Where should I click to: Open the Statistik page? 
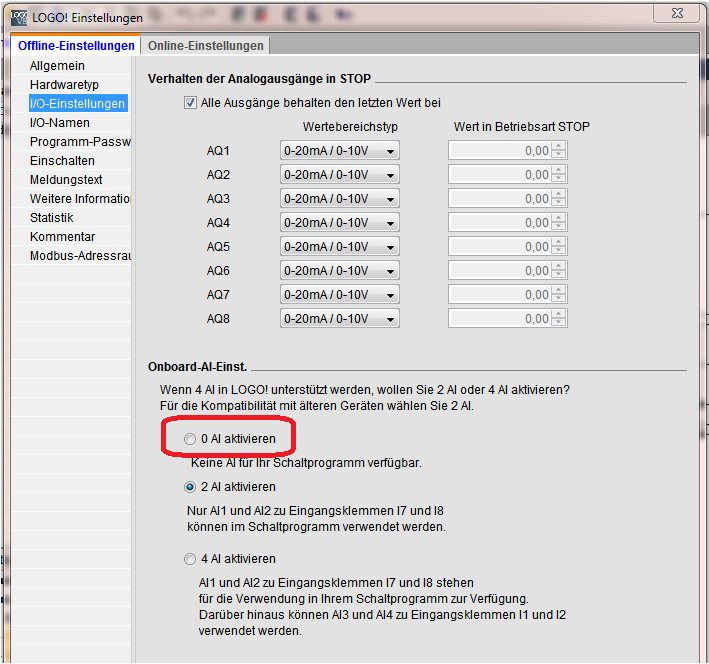click(x=52, y=218)
